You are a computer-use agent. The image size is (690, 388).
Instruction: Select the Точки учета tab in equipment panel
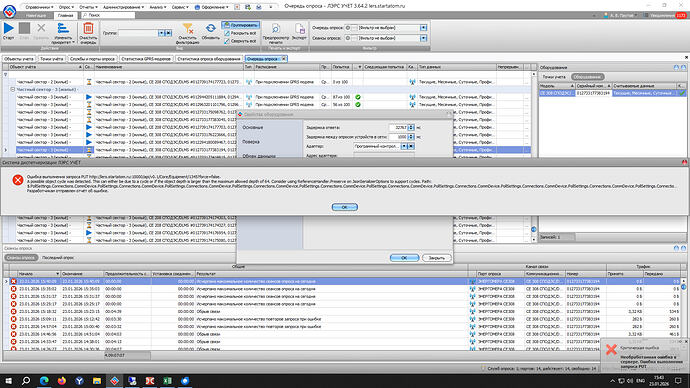554,77
